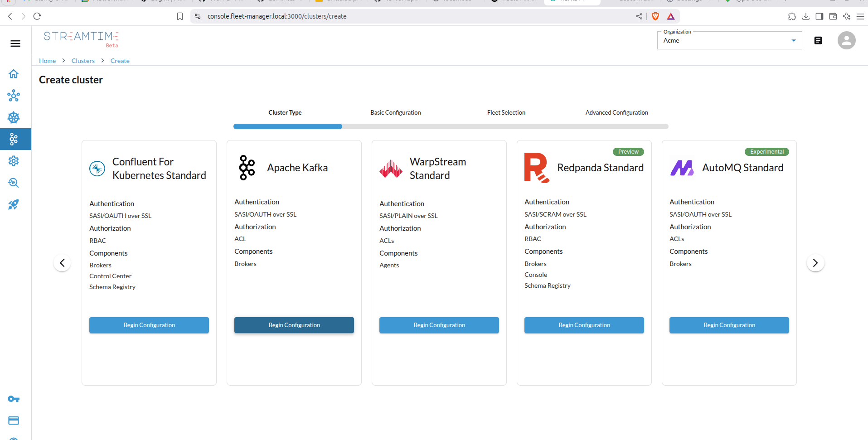
Task: Begin Configuration for Confluent For Kubernetes
Action: tap(149, 325)
